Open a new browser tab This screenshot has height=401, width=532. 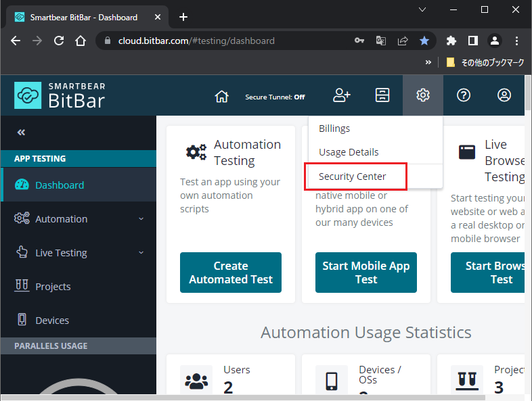(183, 17)
